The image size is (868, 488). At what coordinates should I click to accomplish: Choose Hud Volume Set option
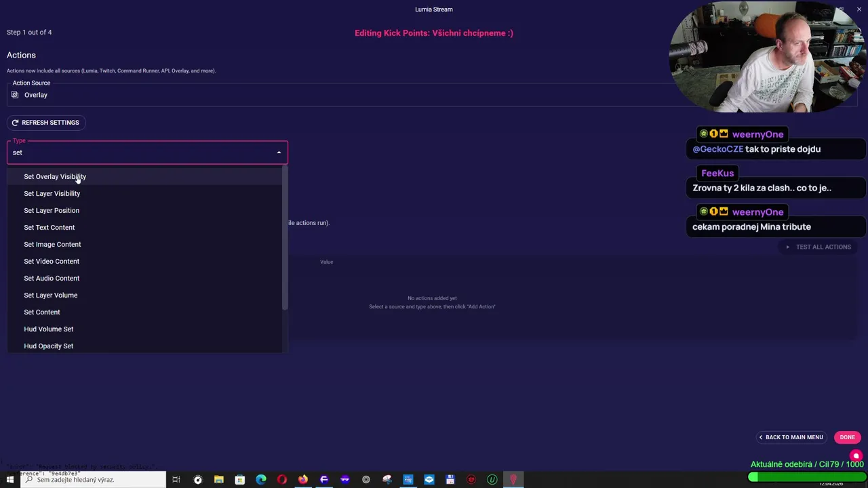coord(49,329)
